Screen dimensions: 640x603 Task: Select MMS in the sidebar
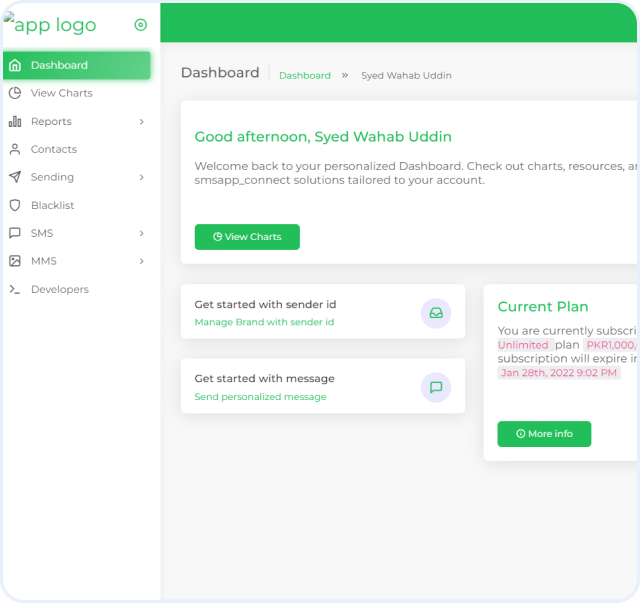pyautogui.click(x=44, y=261)
